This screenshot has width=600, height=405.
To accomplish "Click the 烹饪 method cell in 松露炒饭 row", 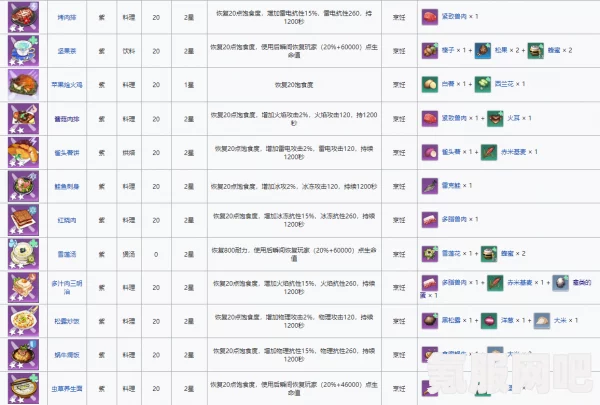I will tap(399, 321).
